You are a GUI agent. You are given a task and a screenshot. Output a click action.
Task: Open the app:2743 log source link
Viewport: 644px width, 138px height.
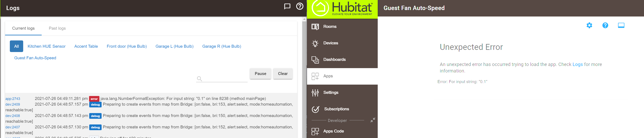click(13, 99)
